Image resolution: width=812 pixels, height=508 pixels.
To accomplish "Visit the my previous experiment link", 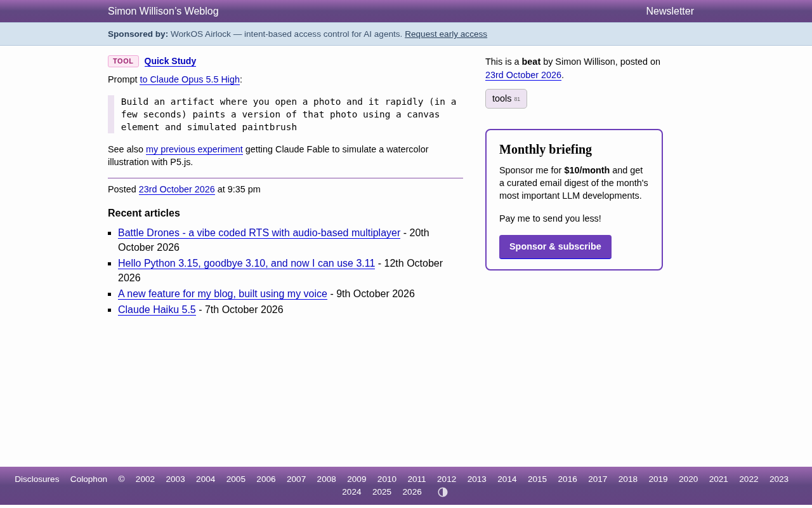I will 194,149.
